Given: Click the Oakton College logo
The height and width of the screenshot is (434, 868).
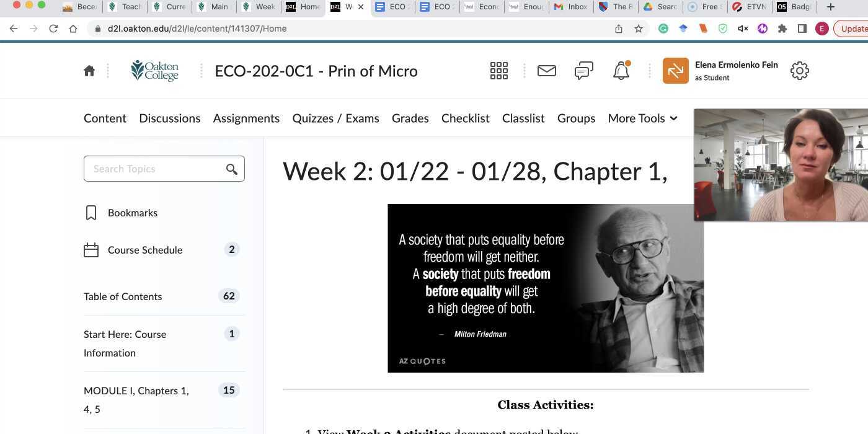Looking at the screenshot, I should (x=154, y=70).
